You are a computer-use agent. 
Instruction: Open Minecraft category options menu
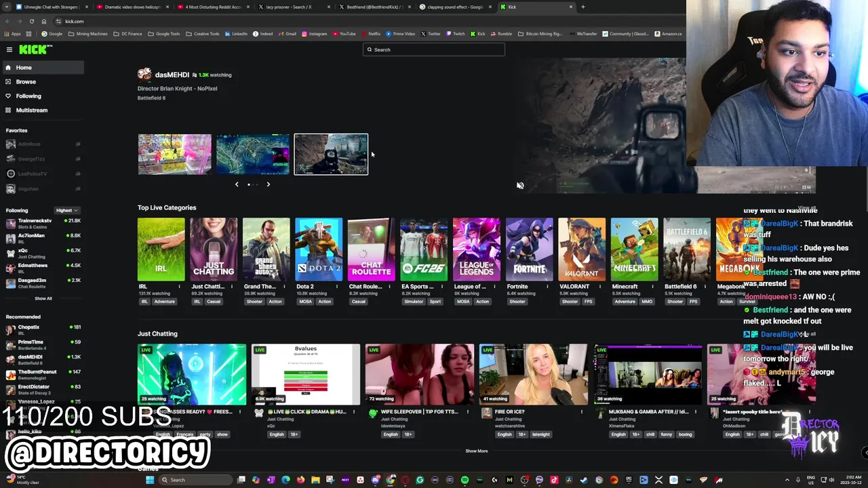[653, 287]
